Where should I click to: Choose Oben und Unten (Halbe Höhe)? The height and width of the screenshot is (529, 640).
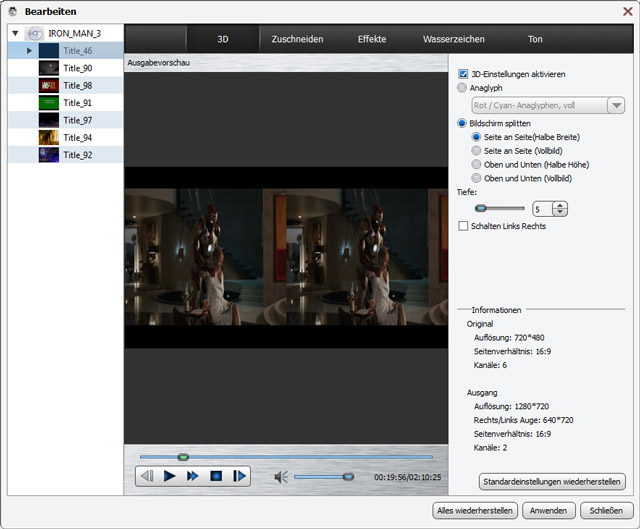coord(476,164)
